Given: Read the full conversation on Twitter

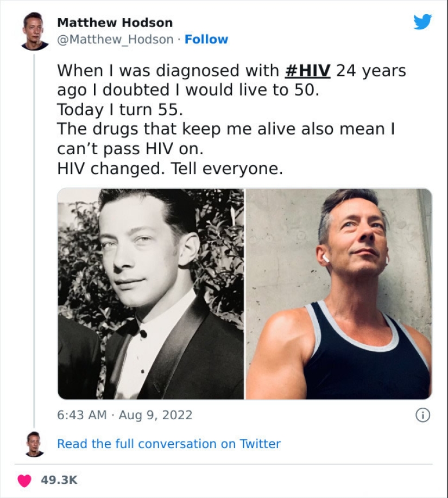Looking at the screenshot, I should pyautogui.click(x=169, y=444).
